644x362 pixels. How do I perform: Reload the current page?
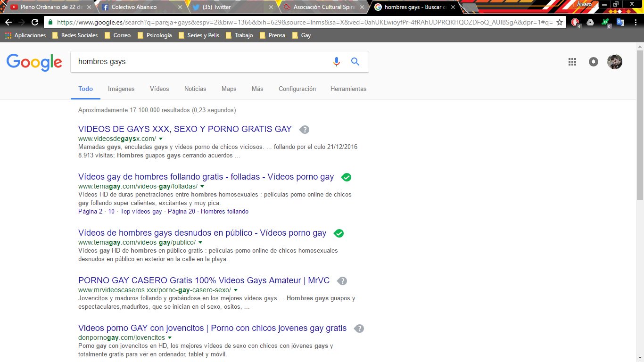pyautogui.click(x=35, y=22)
